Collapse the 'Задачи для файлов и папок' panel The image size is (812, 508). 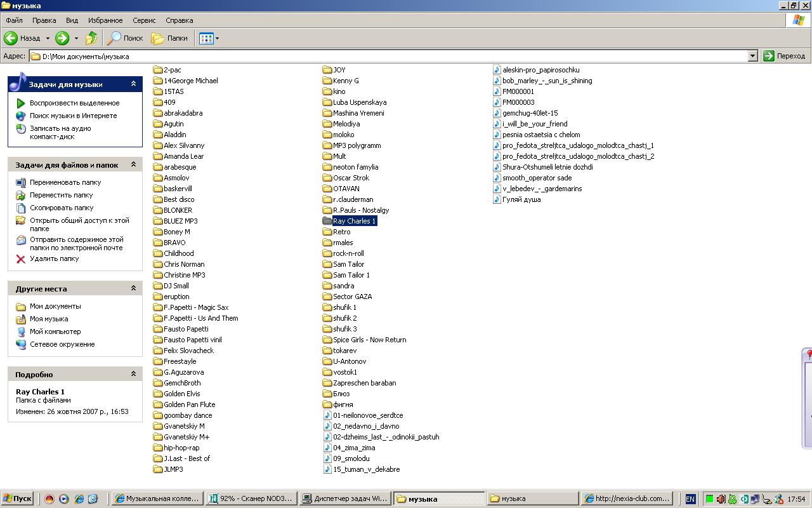133,164
